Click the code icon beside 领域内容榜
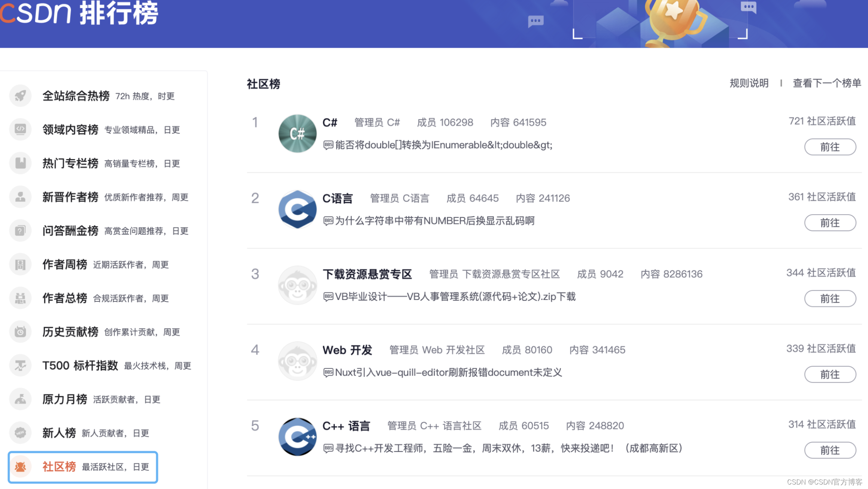 tap(20, 130)
